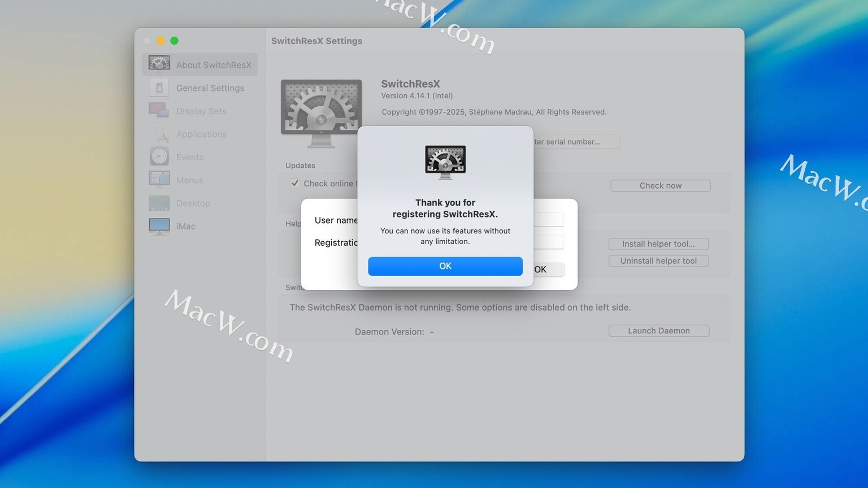Viewport: 868px width, 488px height.
Task: Click the blue OK button in registration dialog
Action: pyautogui.click(x=445, y=266)
